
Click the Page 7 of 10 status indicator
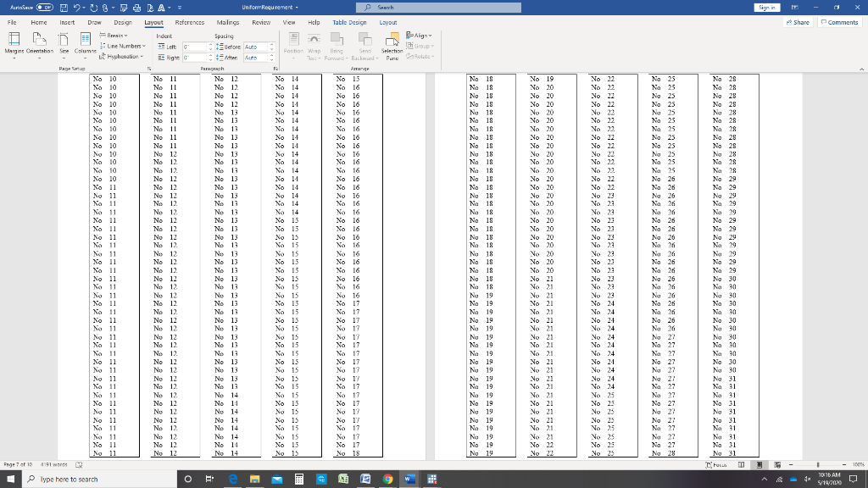pyautogui.click(x=18, y=465)
